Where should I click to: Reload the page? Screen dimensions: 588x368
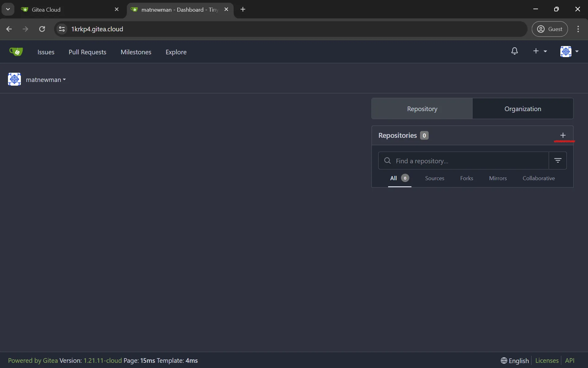pyautogui.click(x=42, y=29)
